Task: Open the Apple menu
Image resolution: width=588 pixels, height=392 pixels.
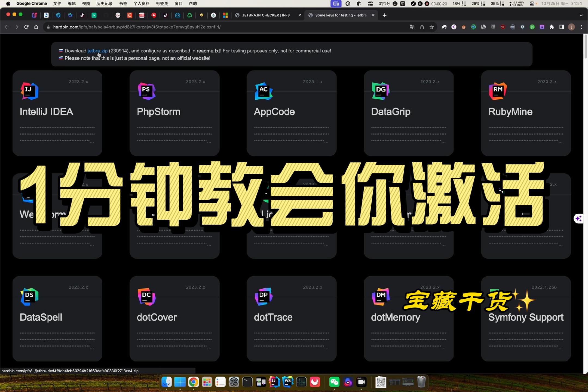Action: tap(8, 4)
